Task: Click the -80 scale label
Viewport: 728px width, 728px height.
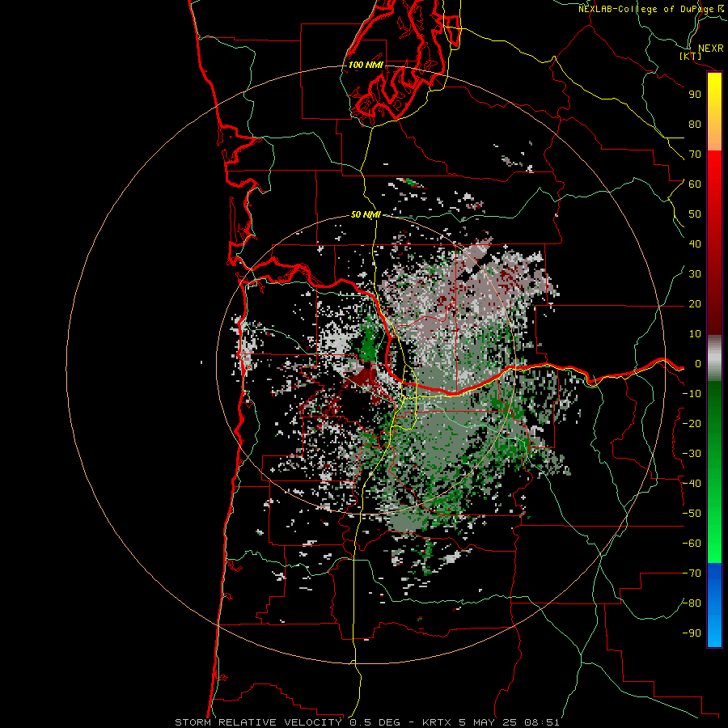Action: (x=692, y=603)
